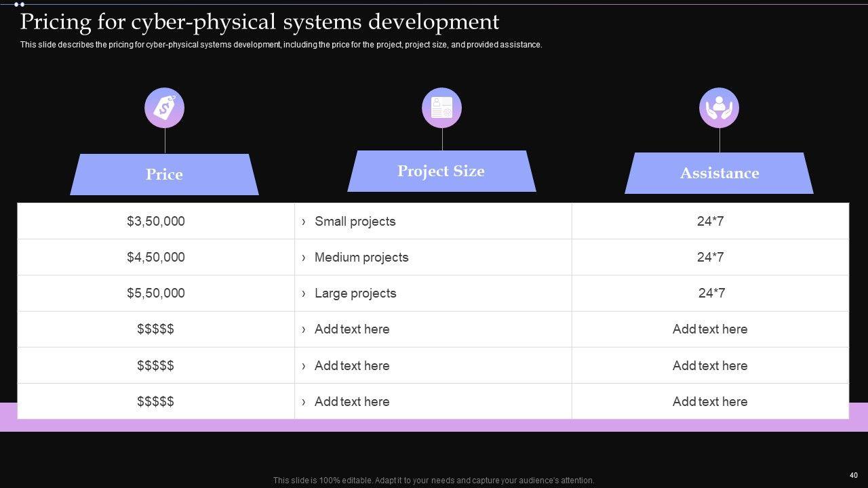Click the Small projects cell
Image resolution: width=868 pixels, height=488 pixels.
tap(433, 221)
